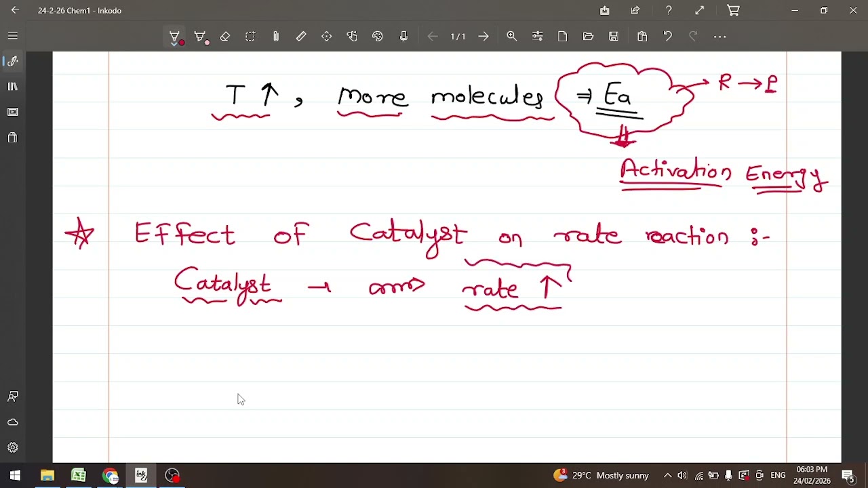Click the export icon in title bar
Viewport: 868px width, 488px height.
(605, 10)
